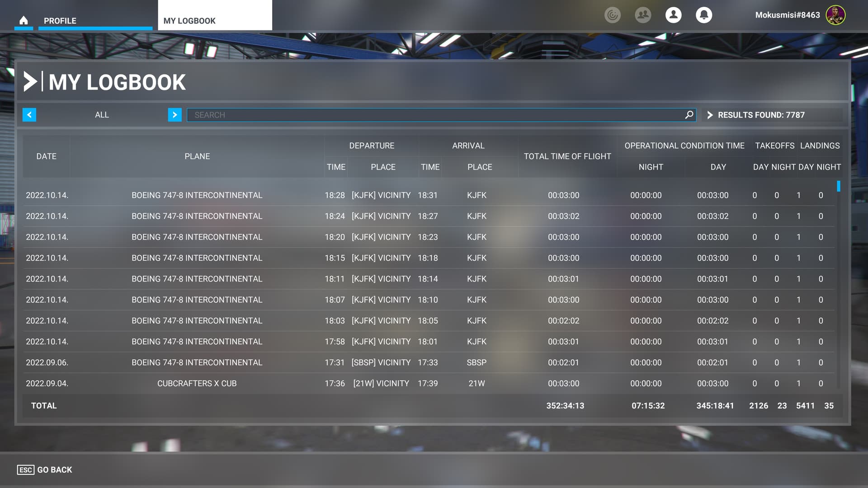The image size is (868, 488).
Task: Select the first Boeing 747-8 flight row
Action: tap(197, 195)
